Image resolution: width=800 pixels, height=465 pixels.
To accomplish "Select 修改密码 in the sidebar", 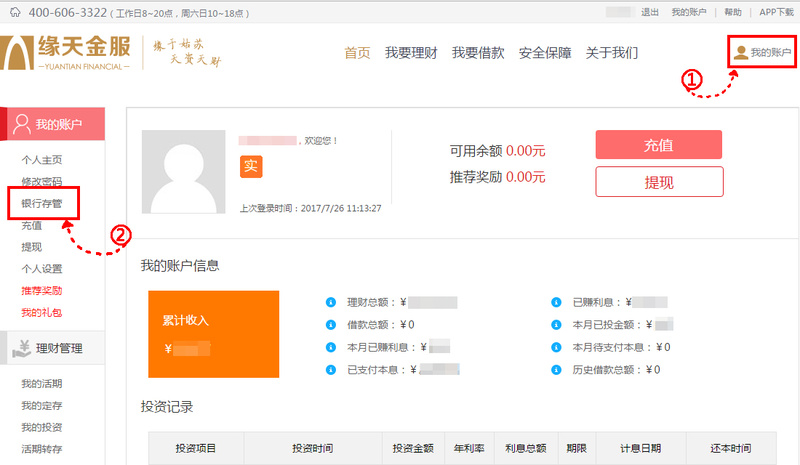I will [42, 181].
